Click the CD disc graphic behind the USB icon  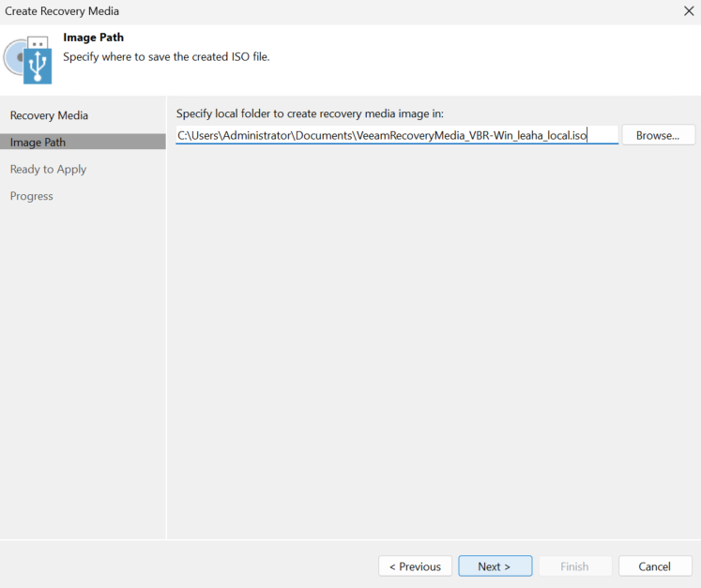click(x=12, y=57)
